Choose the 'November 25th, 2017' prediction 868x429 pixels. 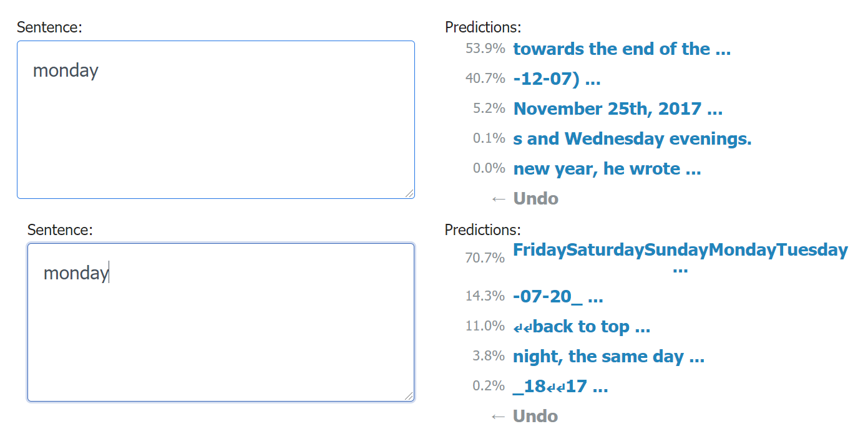click(x=618, y=109)
